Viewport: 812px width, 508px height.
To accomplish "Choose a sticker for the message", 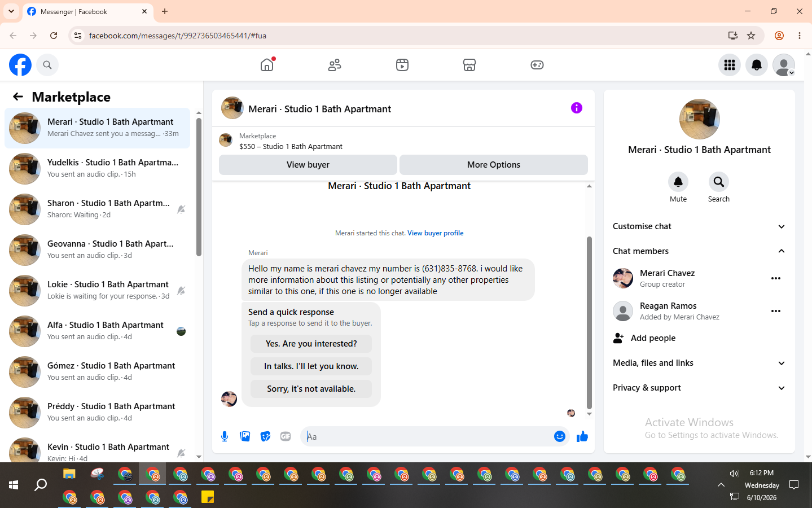I will pos(265,436).
